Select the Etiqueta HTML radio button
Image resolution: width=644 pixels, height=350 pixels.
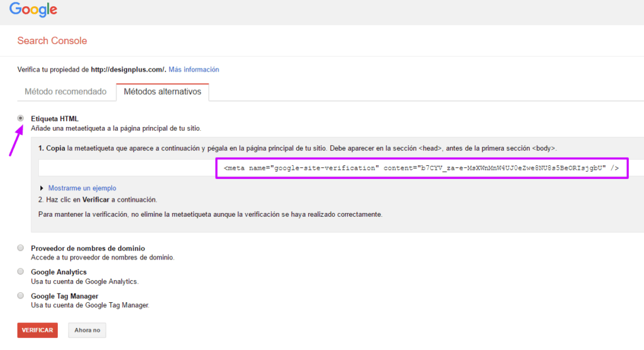[21, 118]
